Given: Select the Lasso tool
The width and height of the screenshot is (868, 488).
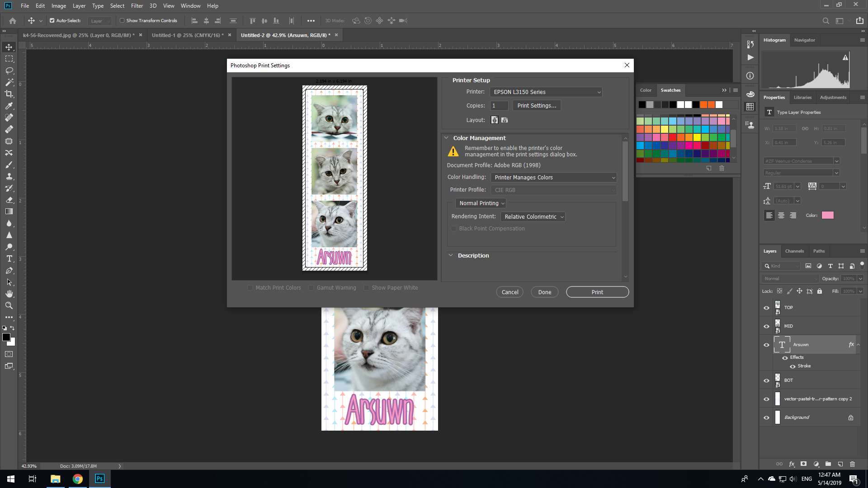Looking at the screenshot, I should [x=9, y=70].
